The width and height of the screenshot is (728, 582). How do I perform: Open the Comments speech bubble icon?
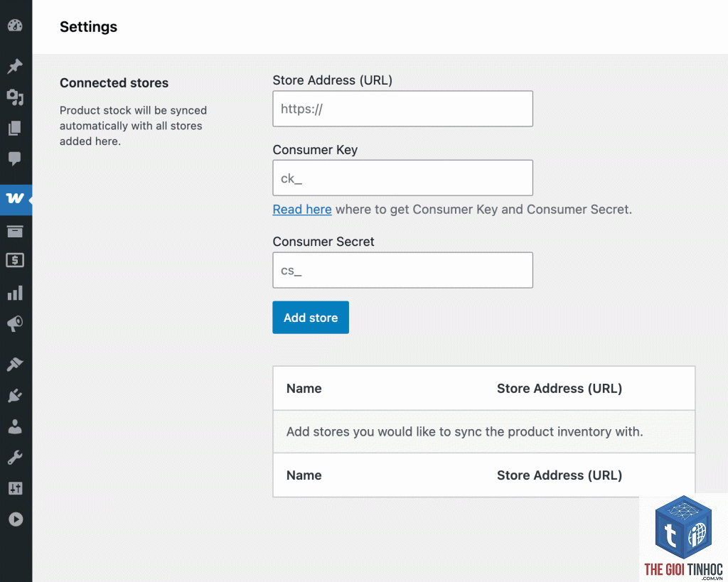pos(15,158)
